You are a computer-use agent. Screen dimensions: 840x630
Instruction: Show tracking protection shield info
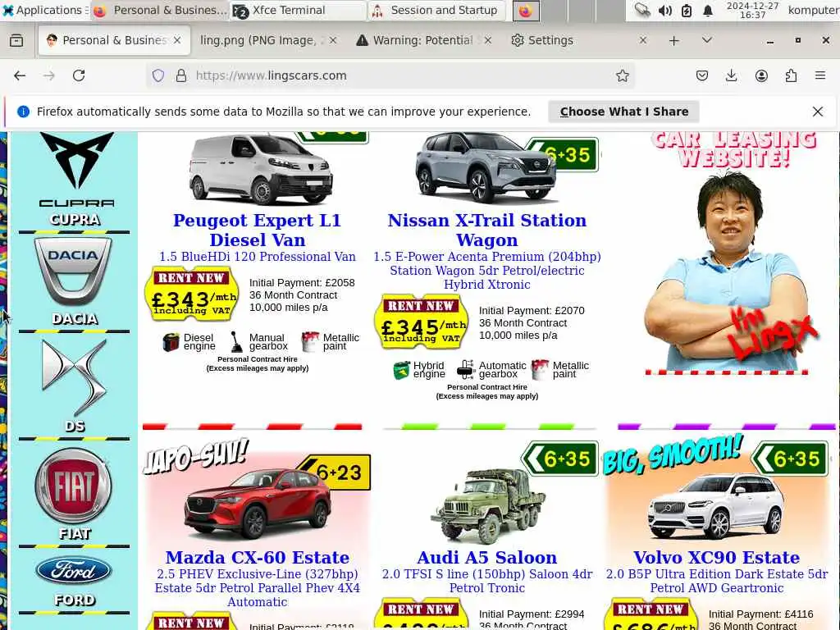tap(158, 75)
